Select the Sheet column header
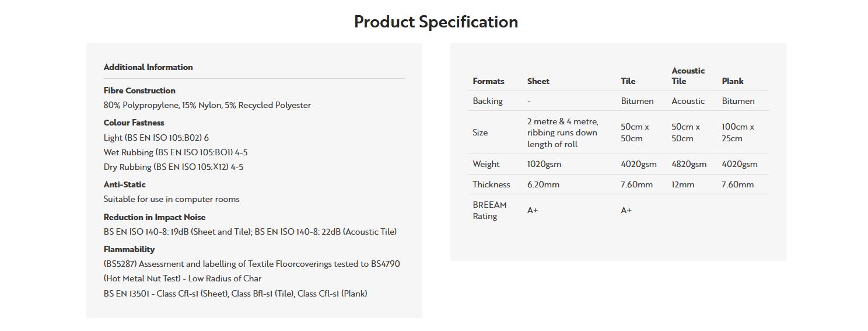Image resolution: width=868 pixels, height=331 pixels. 538,81
